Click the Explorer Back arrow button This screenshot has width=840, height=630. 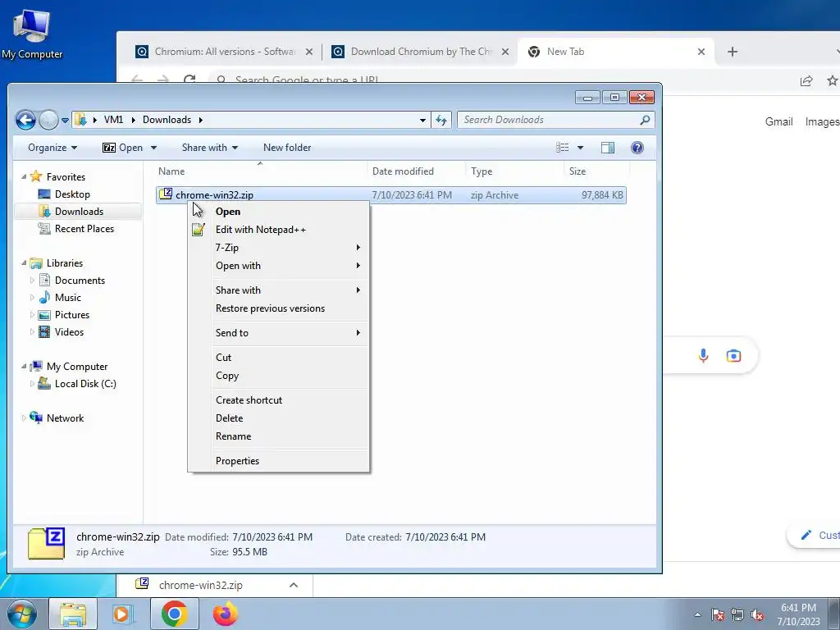(25, 120)
